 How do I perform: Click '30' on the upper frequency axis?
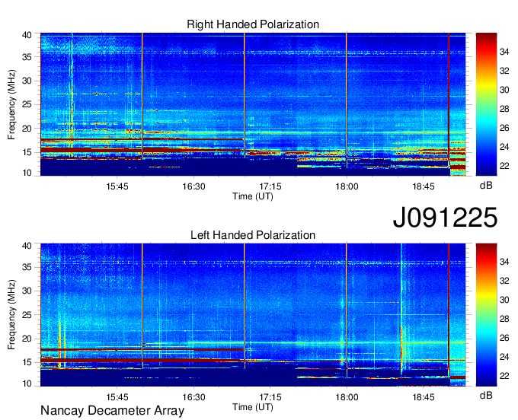click(x=27, y=81)
